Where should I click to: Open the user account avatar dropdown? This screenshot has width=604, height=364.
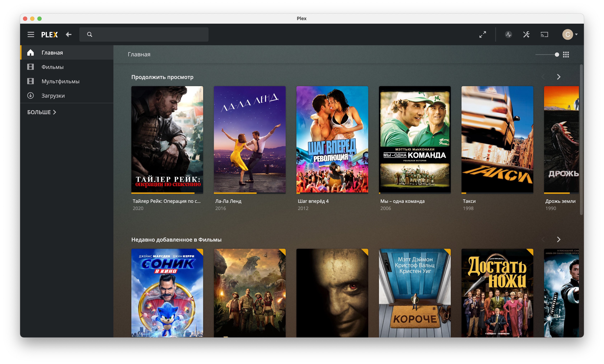pos(570,35)
